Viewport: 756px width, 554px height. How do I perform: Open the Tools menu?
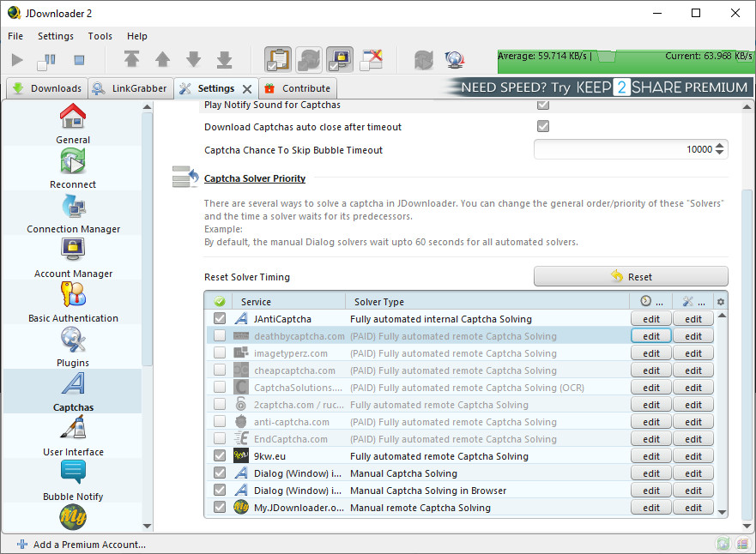(100, 36)
